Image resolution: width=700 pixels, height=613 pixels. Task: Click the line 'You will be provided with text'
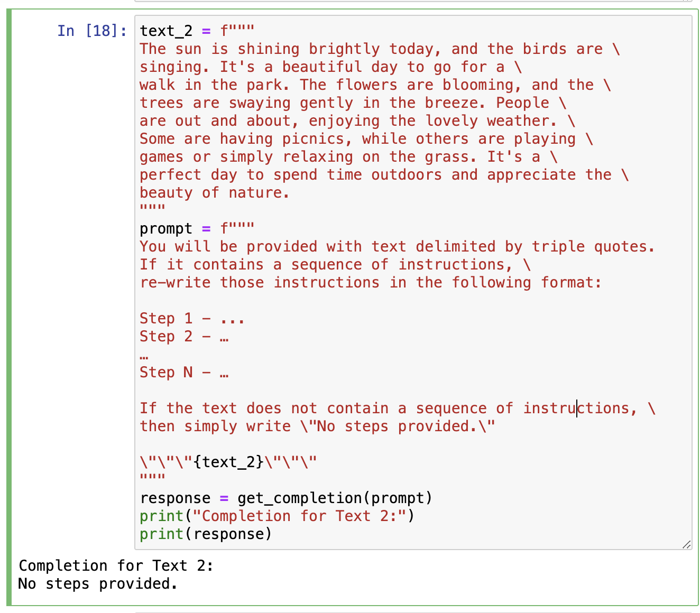pos(397,246)
